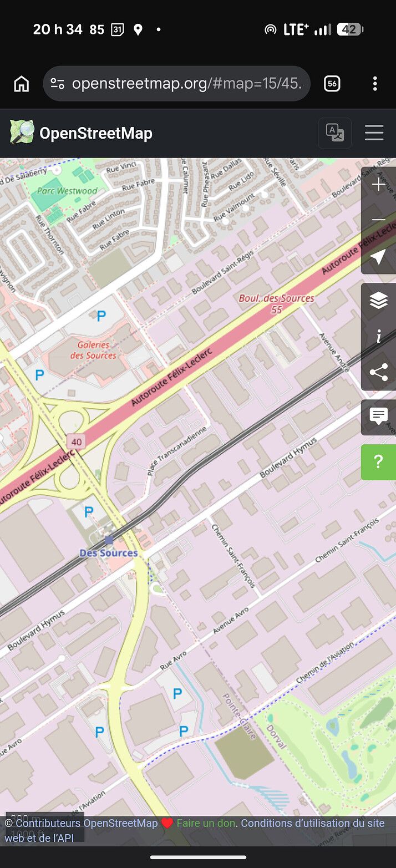This screenshot has width=396, height=868.
Task: Zoom in with the plus button
Action: tap(378, 185)
